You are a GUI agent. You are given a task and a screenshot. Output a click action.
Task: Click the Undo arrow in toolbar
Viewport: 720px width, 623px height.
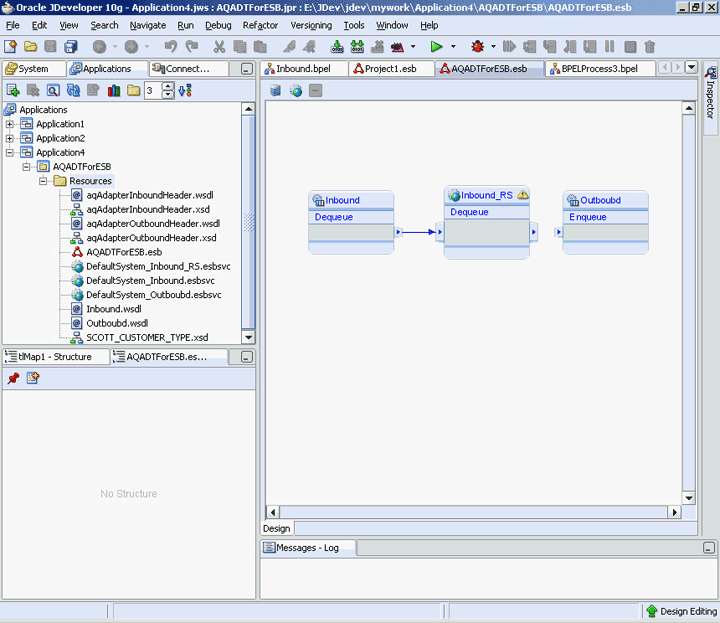(x=170, y=47)
